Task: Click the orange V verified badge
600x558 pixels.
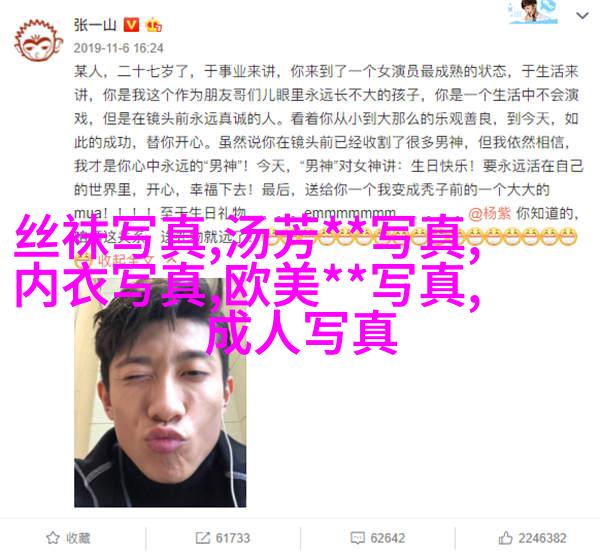Action: point(131,25)
